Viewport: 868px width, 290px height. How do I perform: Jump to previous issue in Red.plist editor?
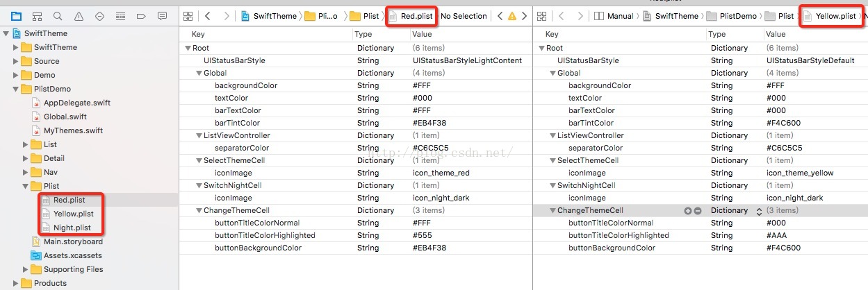[499, 16]
